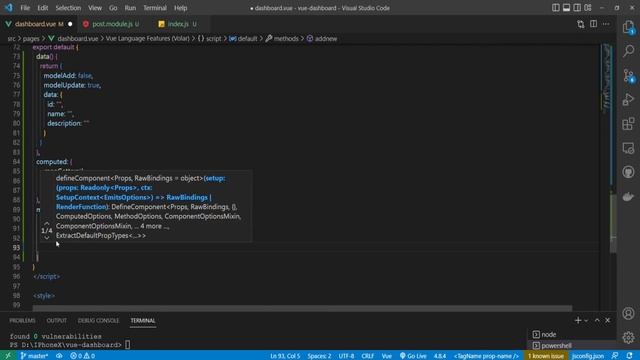640x360 pixels.
Task: Switch to the Problems panel tab
Action: point(22,320)
